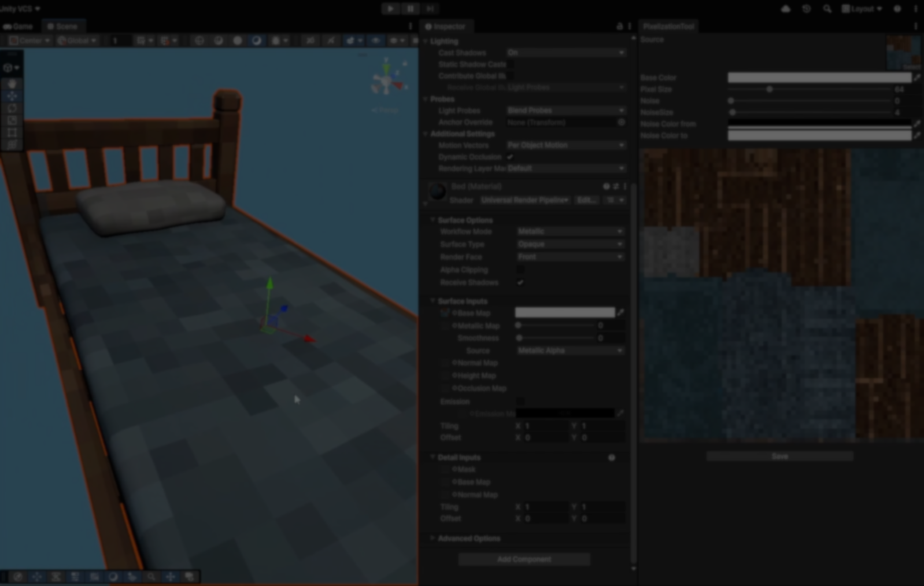Open the Cast Shadows dropdown
The width and height of the screenshot is (924, 586).
565,53
